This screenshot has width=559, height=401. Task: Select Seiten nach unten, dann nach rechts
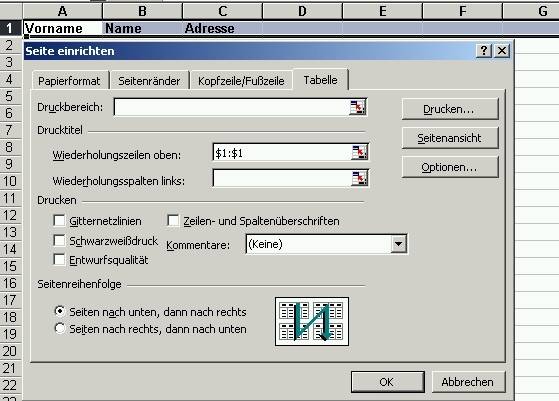[x=60, y=311]
